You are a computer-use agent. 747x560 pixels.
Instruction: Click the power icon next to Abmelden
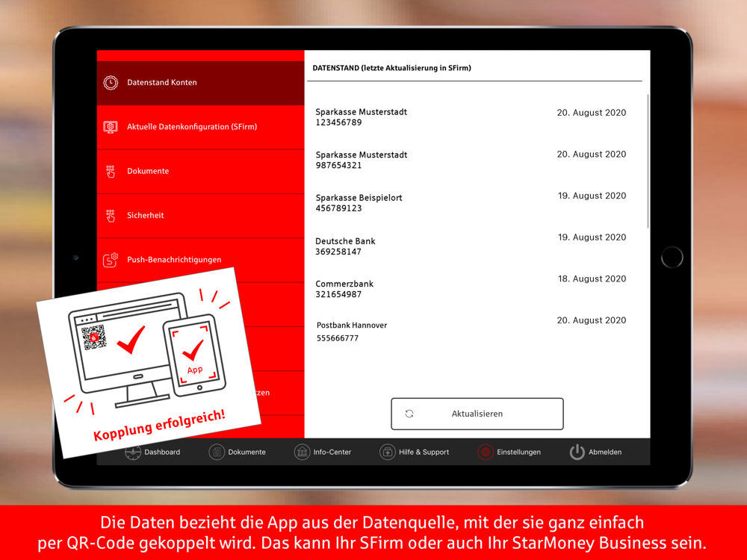(577, 452)
